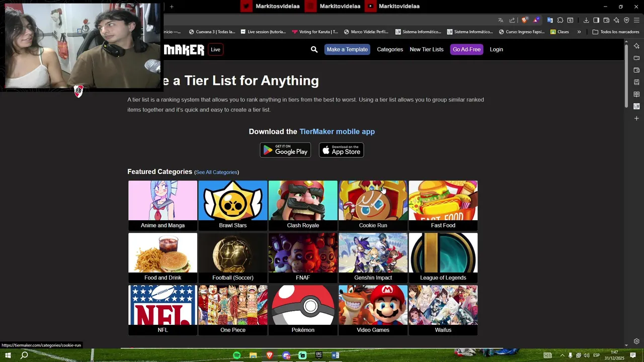This screenshot has height=362, width=644.
Task: Open League of Legends category
Action: (443, 257)
